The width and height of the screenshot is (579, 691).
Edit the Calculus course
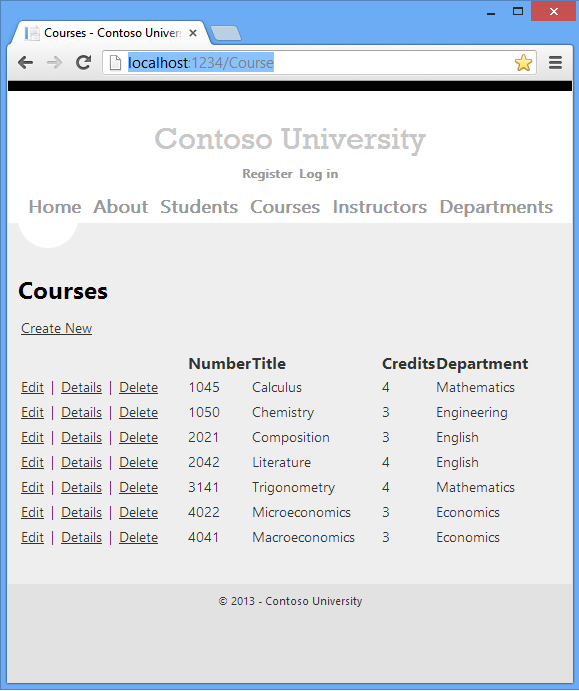pyautogui.click(x=33, y=387)
